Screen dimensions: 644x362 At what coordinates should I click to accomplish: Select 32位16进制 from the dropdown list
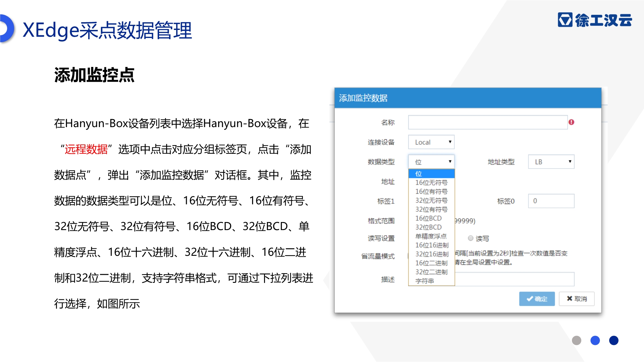[x=431, y=254]
